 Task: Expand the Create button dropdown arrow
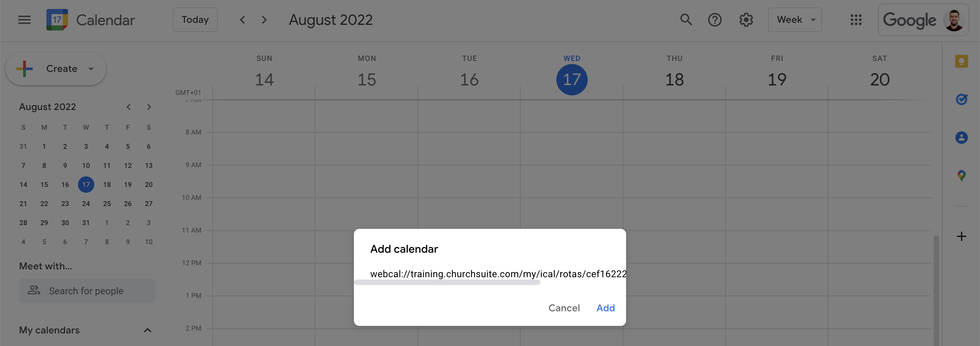click(91, 69)
